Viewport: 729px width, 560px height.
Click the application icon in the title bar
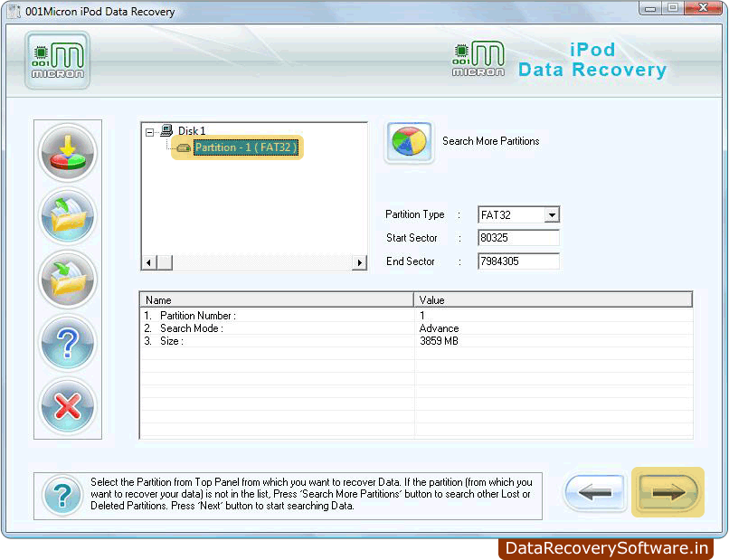pos(14,11)
